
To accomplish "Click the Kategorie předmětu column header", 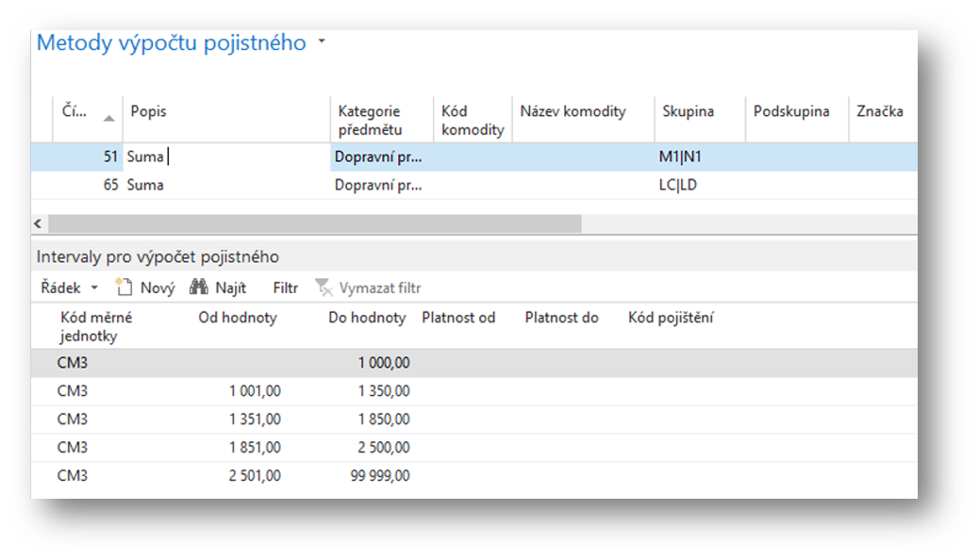I will point(370,120).
